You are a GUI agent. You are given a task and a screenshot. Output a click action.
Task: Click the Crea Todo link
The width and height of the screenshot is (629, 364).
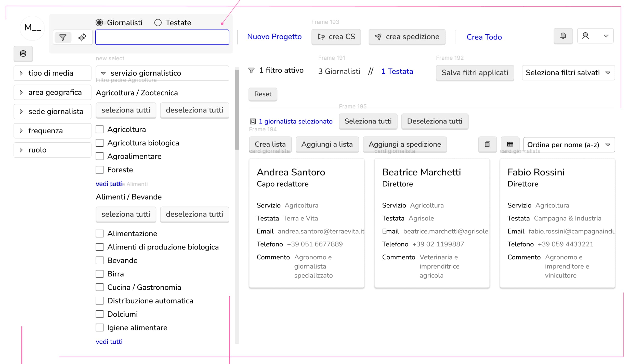click(484, 37)
